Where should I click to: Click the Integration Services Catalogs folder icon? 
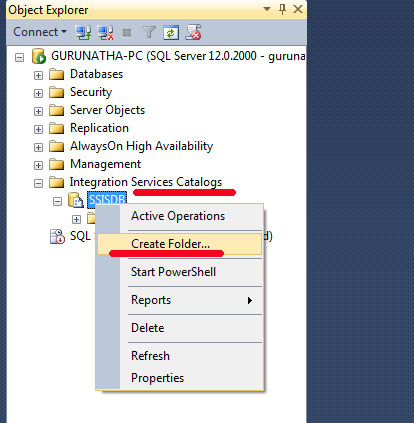[x=56, y=182]
